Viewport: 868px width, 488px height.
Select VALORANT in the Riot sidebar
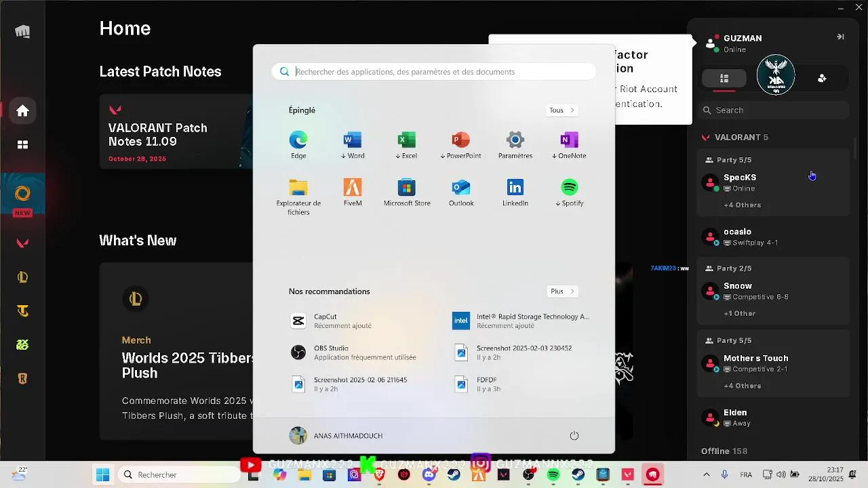click(x=22, y=243)
